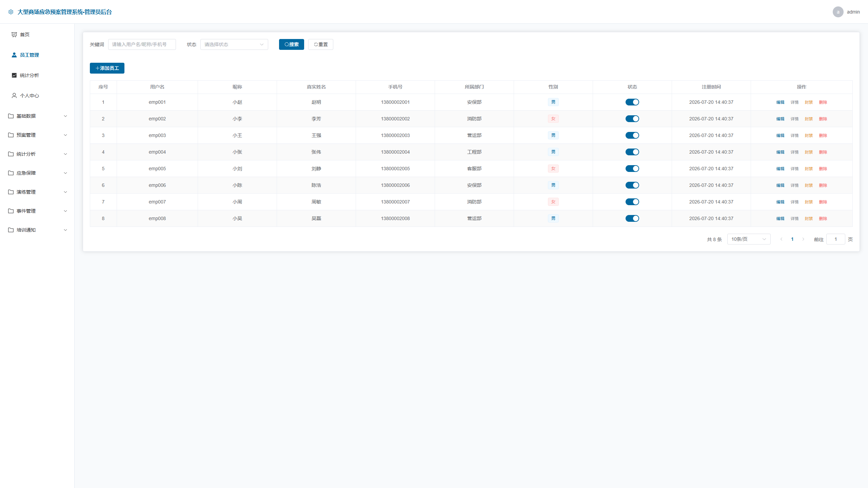The width and height of the screenshot is (868, 488).
Task: Click the gear logo icon in header
Action: pyautogui.click(x=11, y=12)
